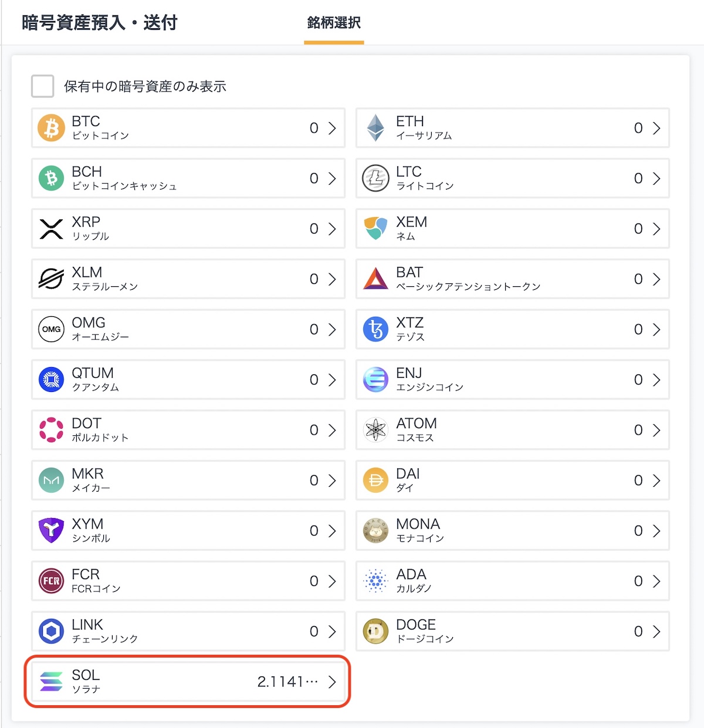Open the DAI ダイ asset row
Viewport: 704px width, 728px height.
pos(512,480)
